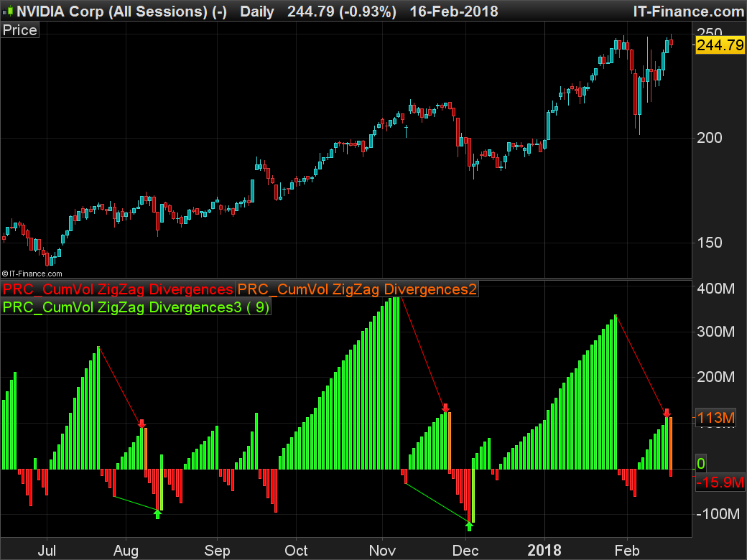747x560 pixels.
Task: Click the 200 level on price axis
Action: pyautogui.click(x=710, y=138)
